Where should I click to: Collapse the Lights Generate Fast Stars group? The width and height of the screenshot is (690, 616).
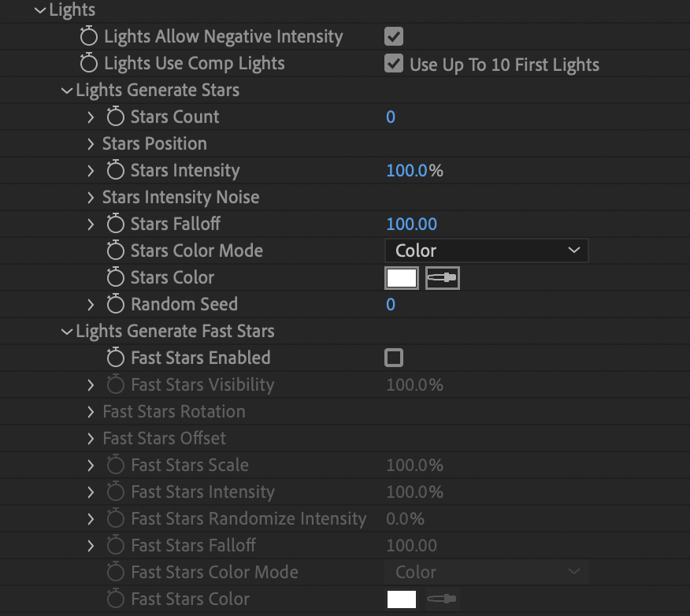click(x=66, y=332)
